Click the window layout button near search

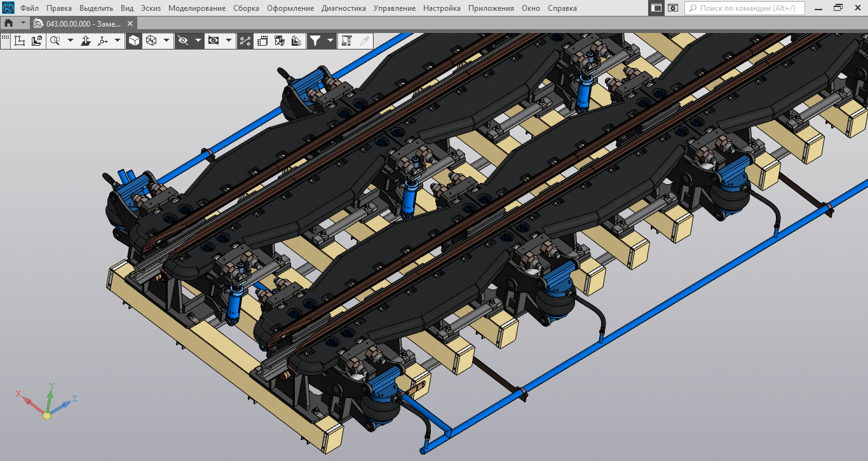click(656, 8)
